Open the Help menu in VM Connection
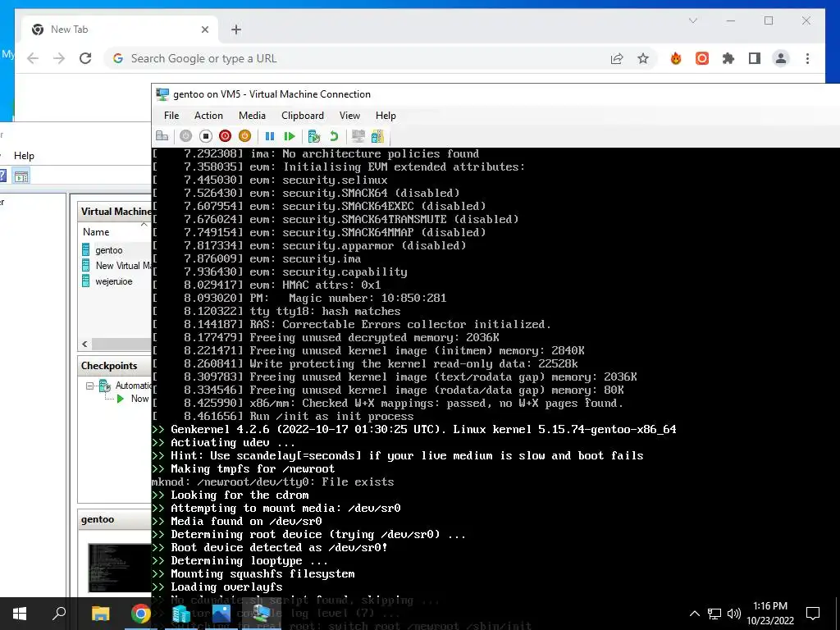The width and height of the screenshot is (840, 630). point(386,116)
